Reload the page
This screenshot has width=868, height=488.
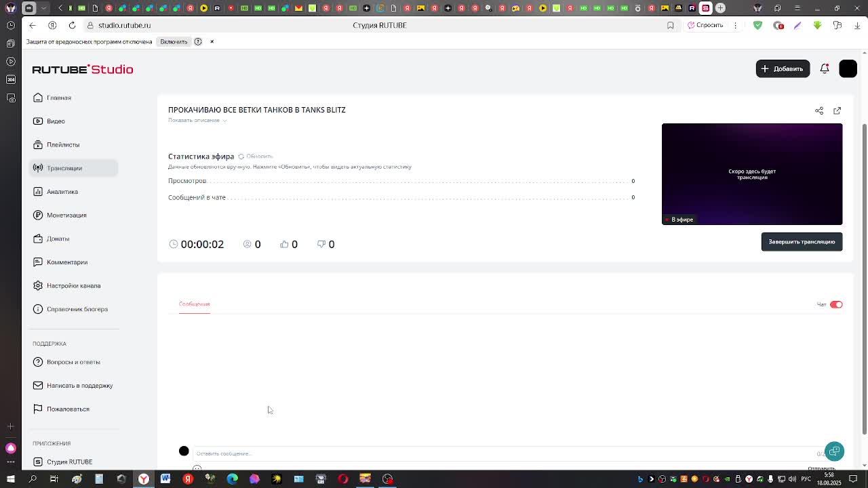coord(72,25)
